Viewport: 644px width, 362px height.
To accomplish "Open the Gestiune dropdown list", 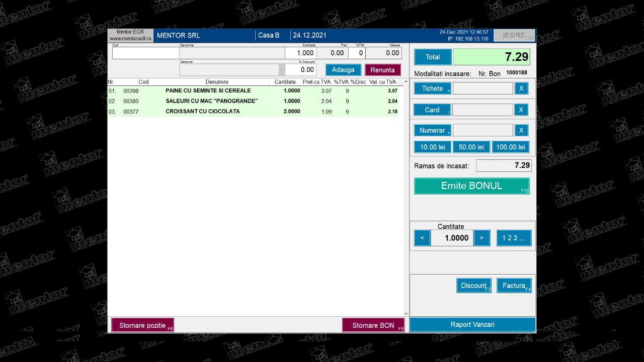I will [x=281, y=70].
